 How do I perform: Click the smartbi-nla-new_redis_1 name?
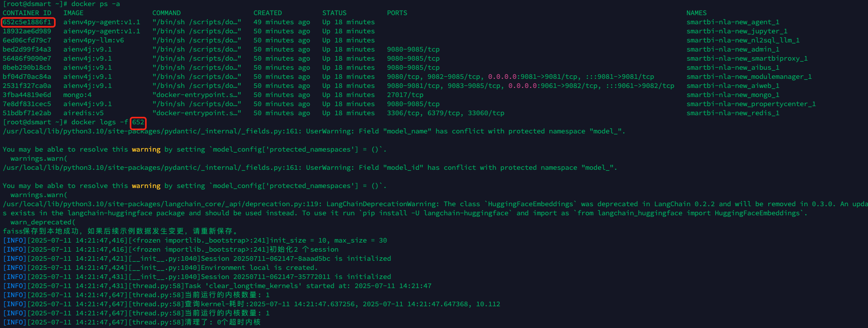point(733,113)
